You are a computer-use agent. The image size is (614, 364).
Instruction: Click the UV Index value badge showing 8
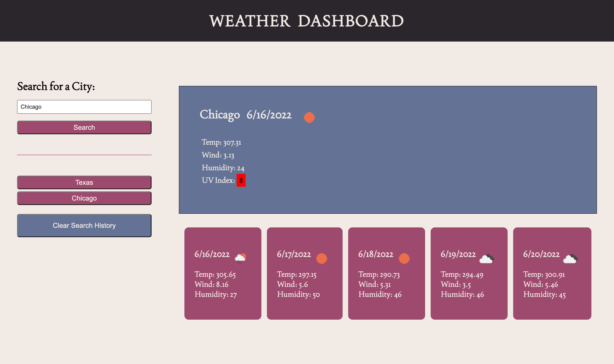coord(241,180)
